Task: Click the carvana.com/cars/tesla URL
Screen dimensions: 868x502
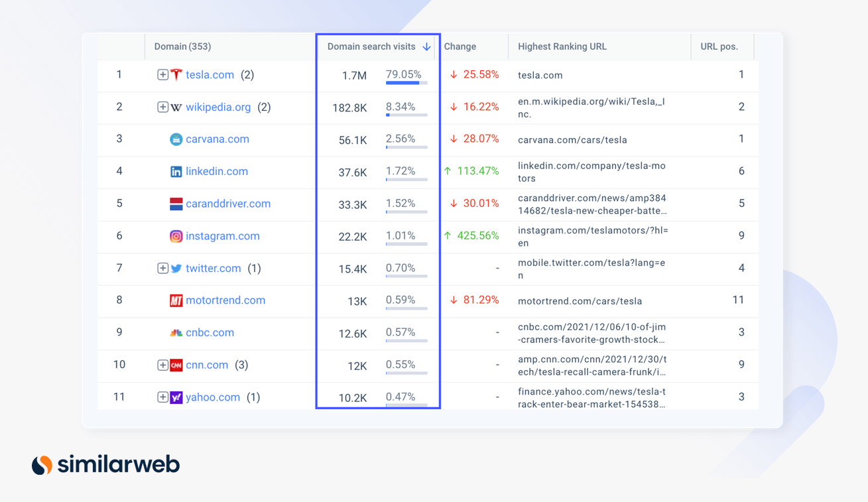Action: pyautogui.click(x=572, y=140)
